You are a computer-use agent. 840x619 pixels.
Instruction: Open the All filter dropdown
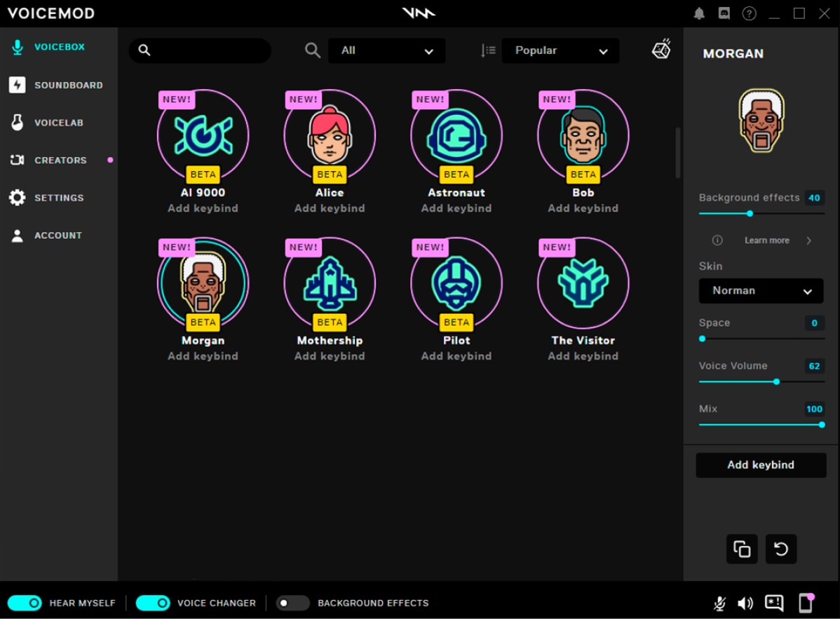(386, 50)
